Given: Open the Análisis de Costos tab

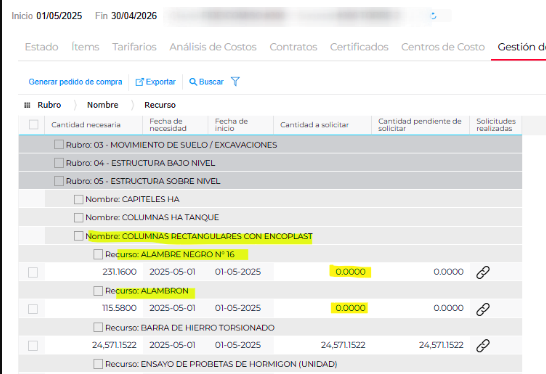Looking at the screenshot, I should [x=213, y=47].
